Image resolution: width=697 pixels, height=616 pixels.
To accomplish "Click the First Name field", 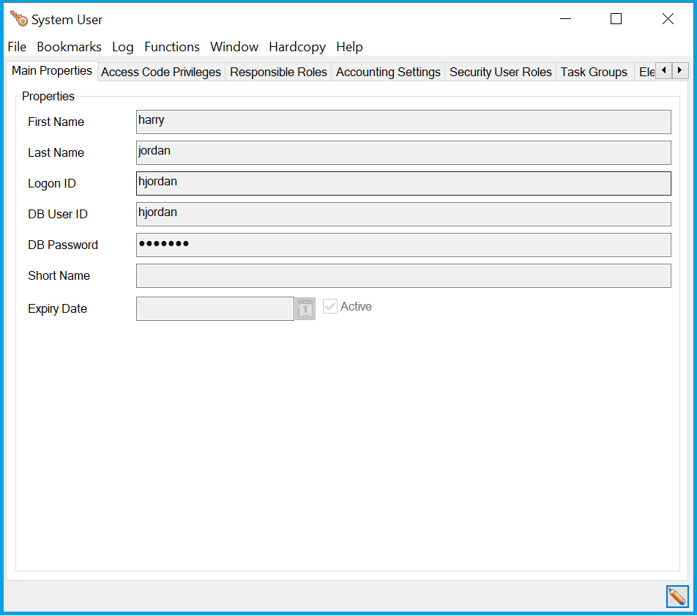I will 403,122.
